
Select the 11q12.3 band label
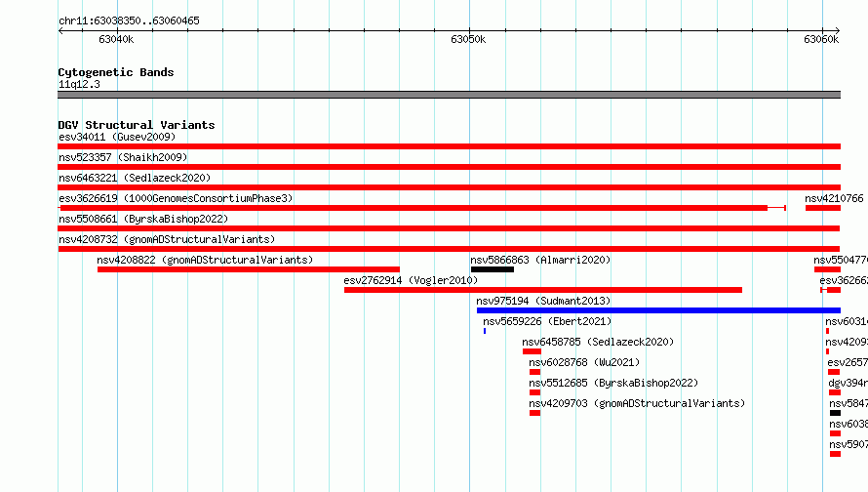(x=79, y=84)
